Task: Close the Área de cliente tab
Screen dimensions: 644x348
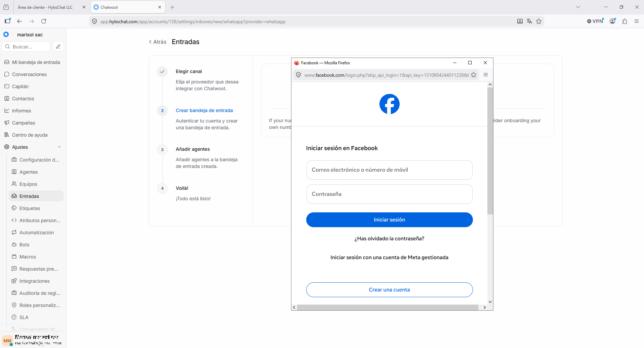Action: pos(84,7)
